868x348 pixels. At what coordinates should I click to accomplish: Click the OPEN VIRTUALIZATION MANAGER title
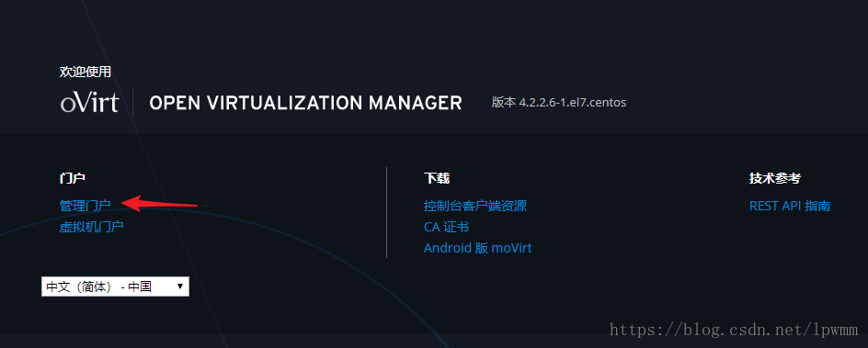(x=305, y=103)
